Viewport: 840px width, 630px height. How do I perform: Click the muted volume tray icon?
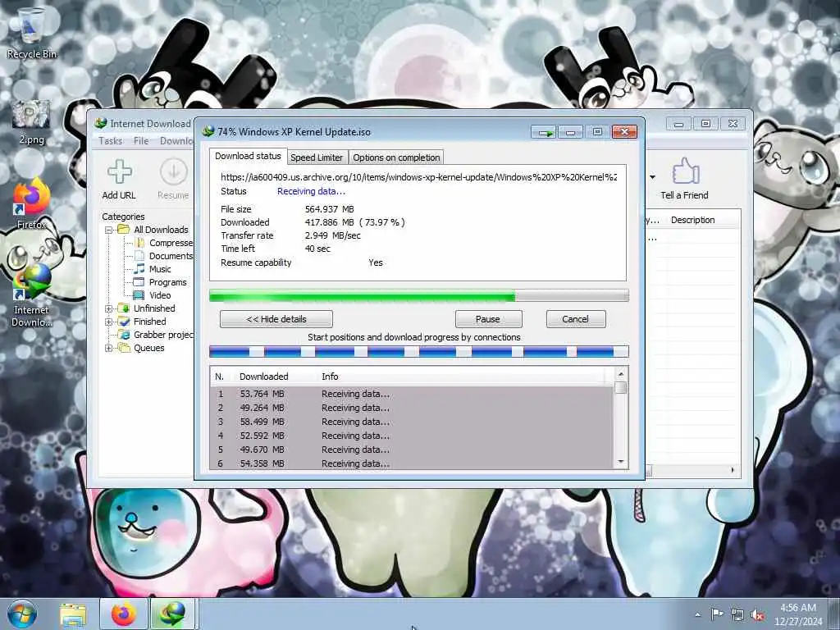pyautogui.click(x=757, y=614)
